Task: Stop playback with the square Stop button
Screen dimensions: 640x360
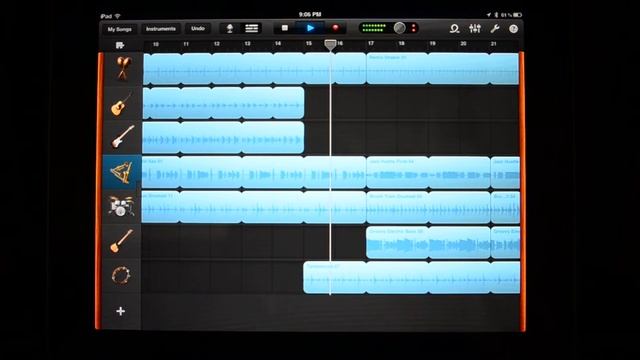Action: coord(285,28)
